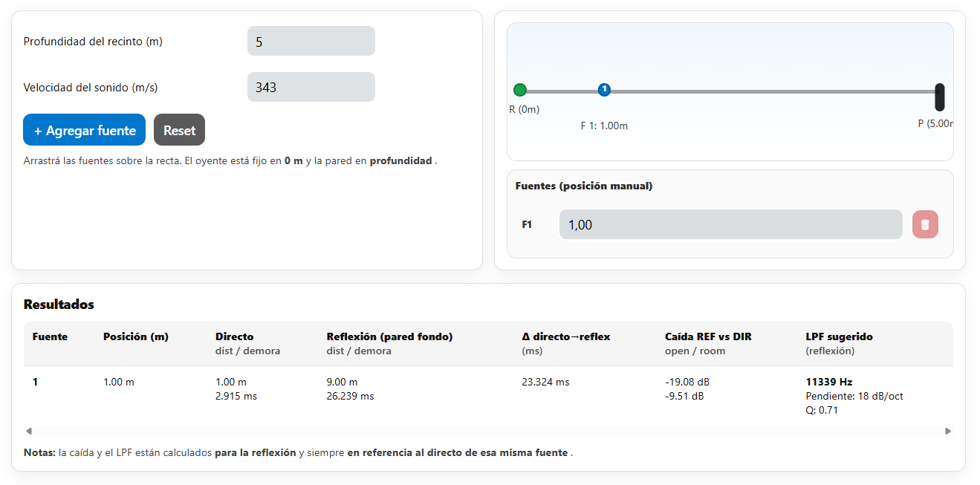The height and width of the screenshot is (485, 980).
Task: Click the Fuente column header
Action: tap(50, 336)
